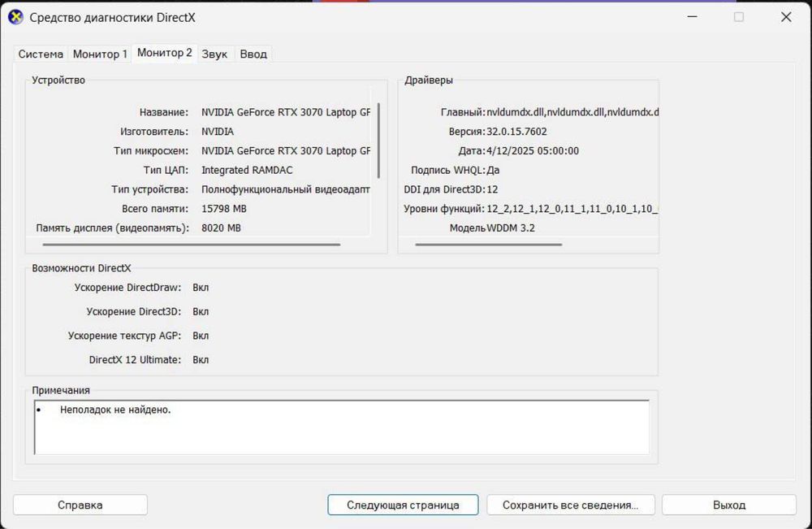Click the Главный driver nvldumdx.dll value
Image resolution: width=812 pixels, height=529 pixels.
click(572, 112)
